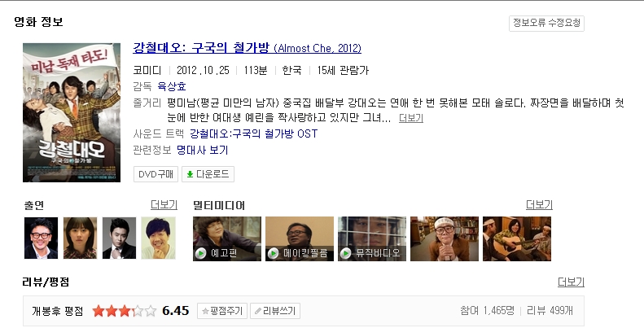Click the green download arrow icon
The image size is (644, 328).
(190, 174)
